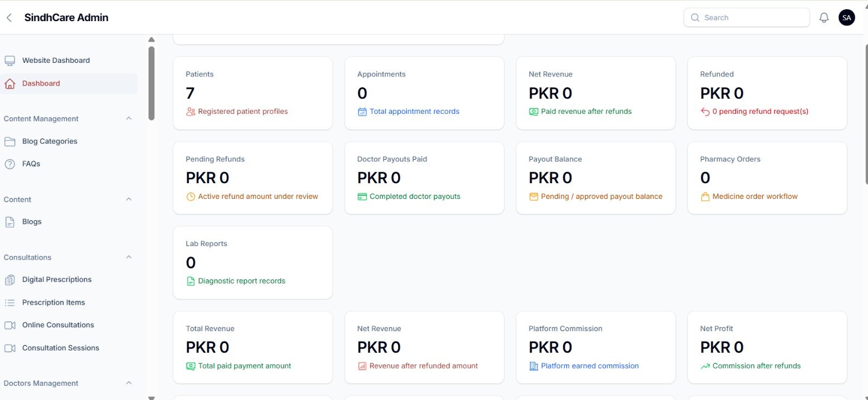Click the video icon for Consultation Sessions
868x400 pixels.
pos(10,348)
